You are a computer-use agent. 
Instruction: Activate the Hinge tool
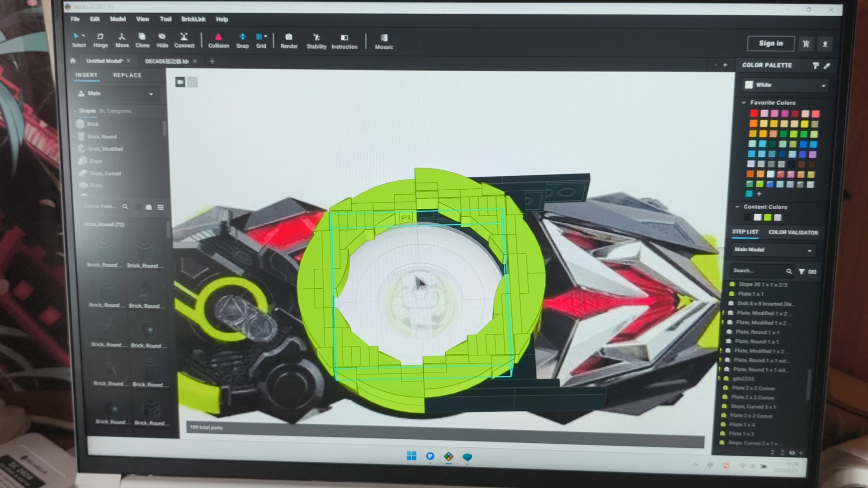point(100,40)
